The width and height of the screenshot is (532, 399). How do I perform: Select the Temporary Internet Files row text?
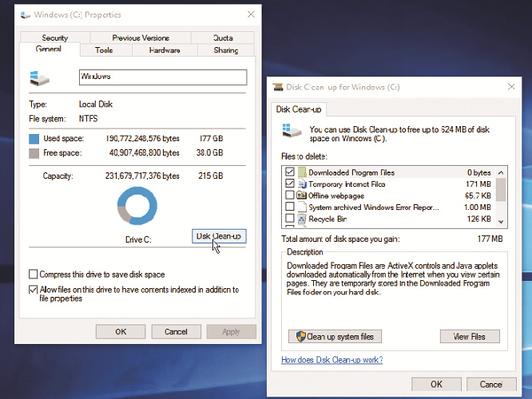point(347,184)
